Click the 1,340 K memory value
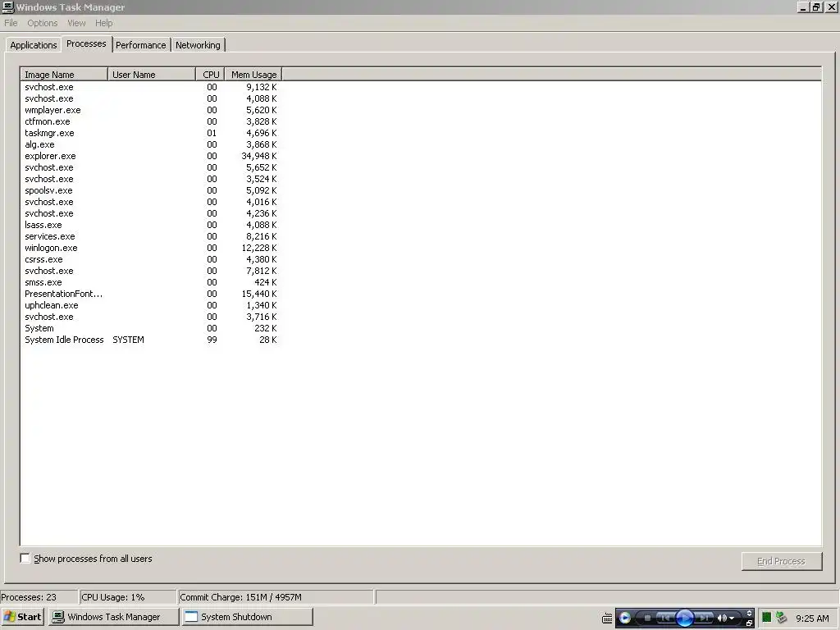 [262, 305]
